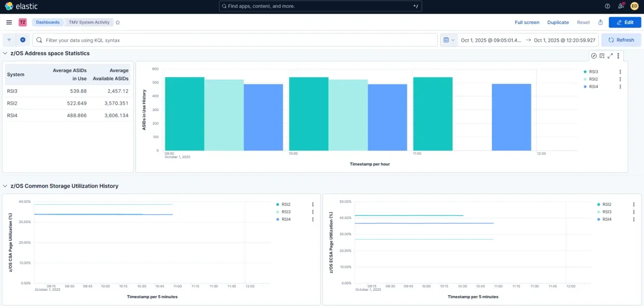This screenshot has width=644, height=306.
Task: Open the filter options menu button
Action: click(9, 40)
